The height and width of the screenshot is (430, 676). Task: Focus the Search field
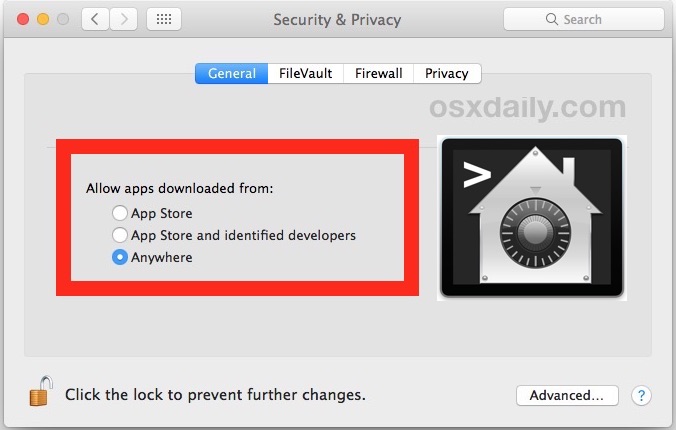click(584, 19)
